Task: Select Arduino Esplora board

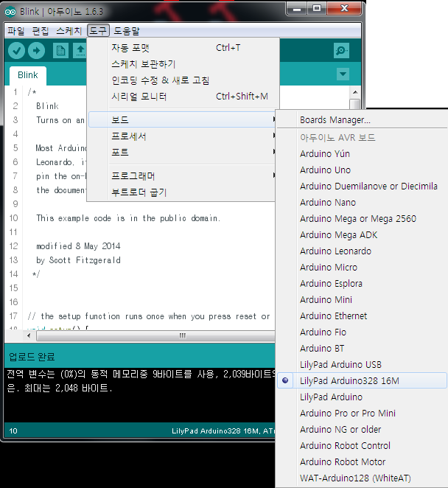Action: click(x=362, y=283)
